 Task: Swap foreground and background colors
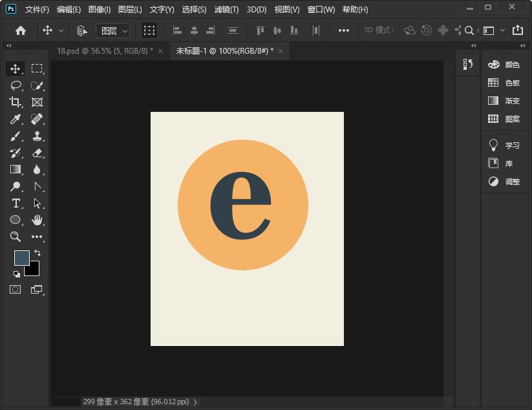[x=37, y=253]
